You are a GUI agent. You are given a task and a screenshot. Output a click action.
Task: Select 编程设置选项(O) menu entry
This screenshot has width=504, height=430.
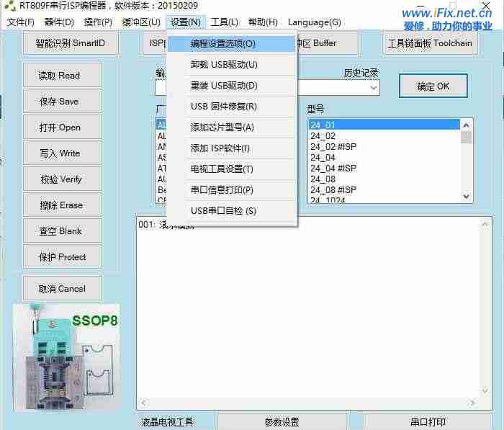click(231, 44)
